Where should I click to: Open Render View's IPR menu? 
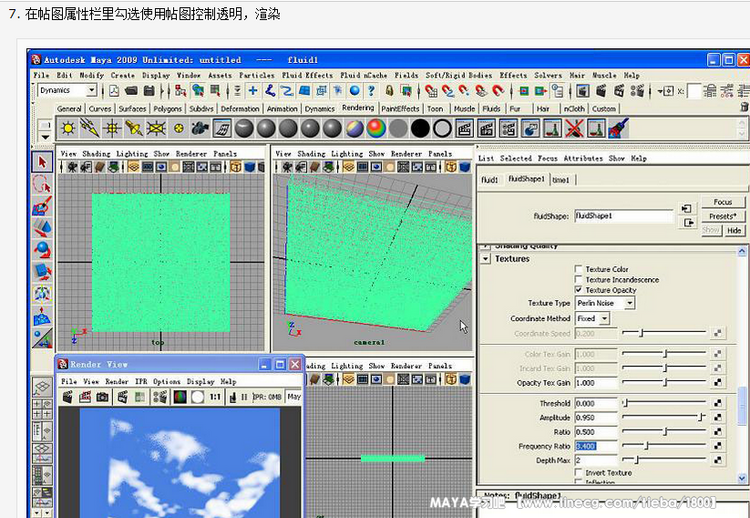(x=141, y=381)
